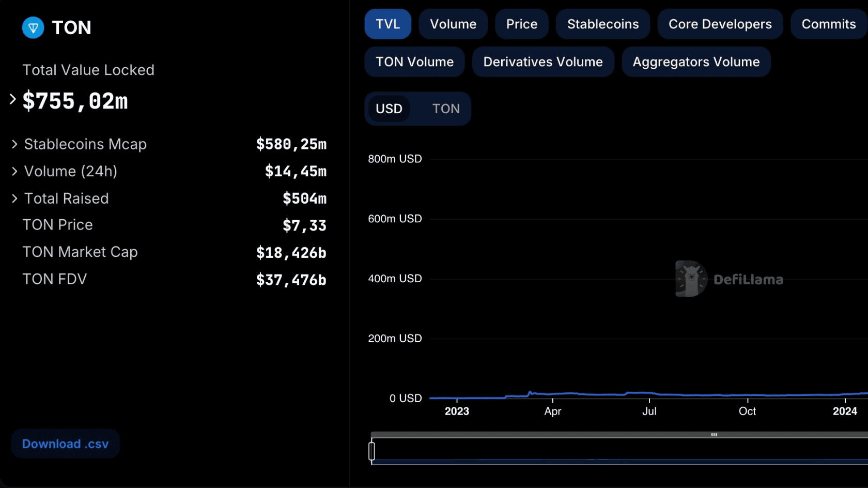Viewport: 868px width, 488px height.
Task: Click the range slider grip bar
Action: tap(714, 435)
